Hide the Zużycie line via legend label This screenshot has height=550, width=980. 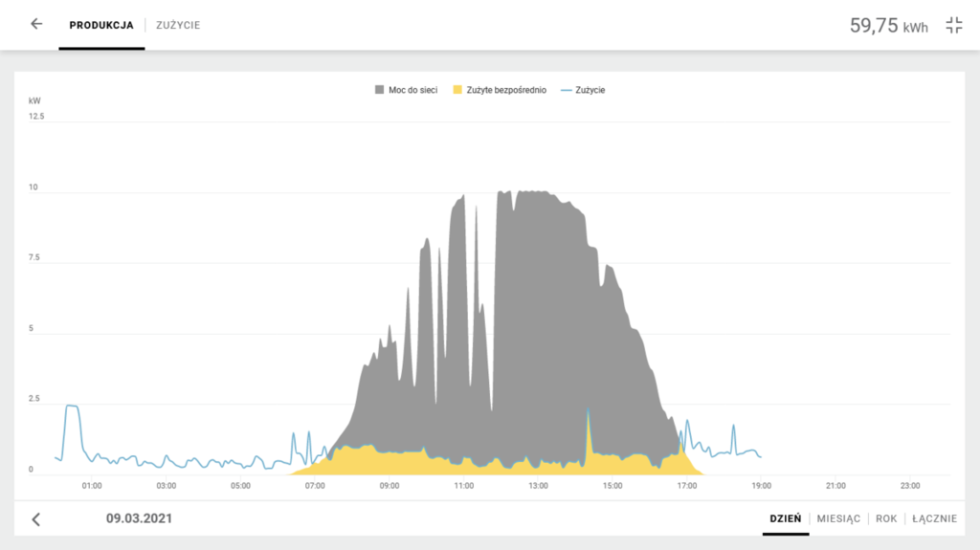pyautogui.click(x=590, y=90)
